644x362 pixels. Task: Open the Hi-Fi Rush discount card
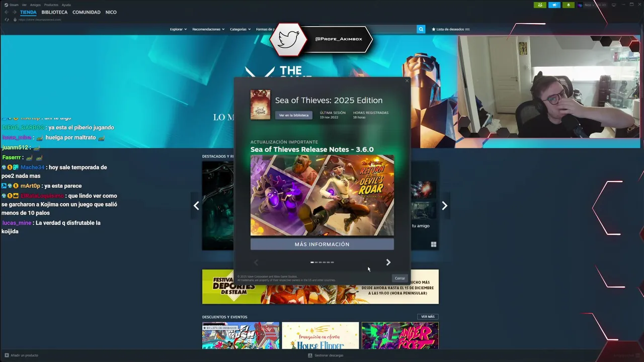240,335
